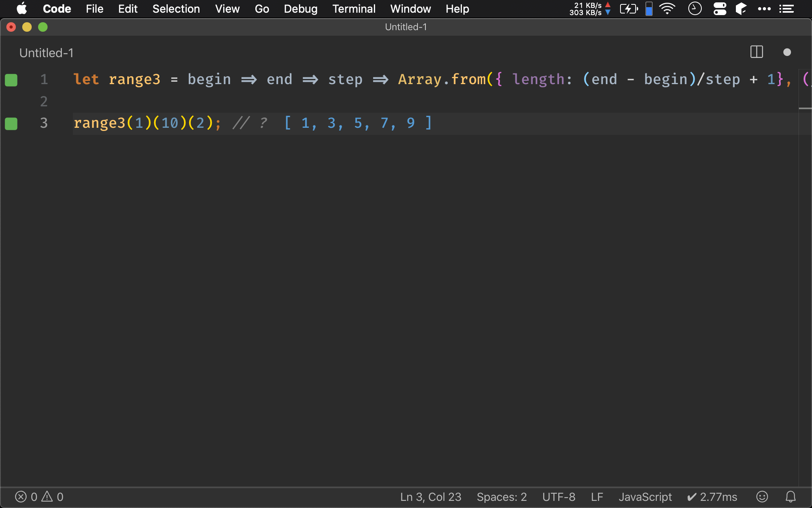Open the Apple menu
The image size is (812, 508).
(22, 9)
